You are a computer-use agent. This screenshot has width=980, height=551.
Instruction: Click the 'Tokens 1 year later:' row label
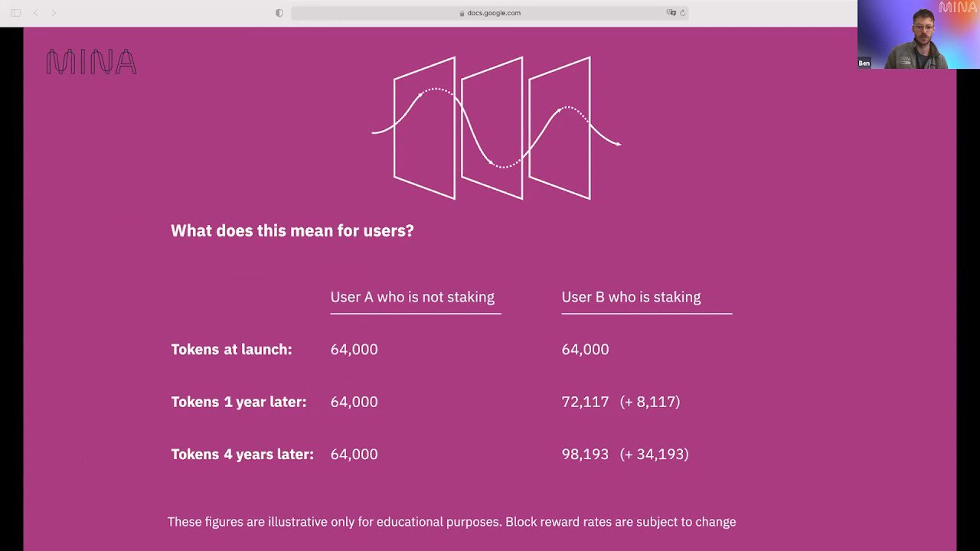click(x=239, y=402)
